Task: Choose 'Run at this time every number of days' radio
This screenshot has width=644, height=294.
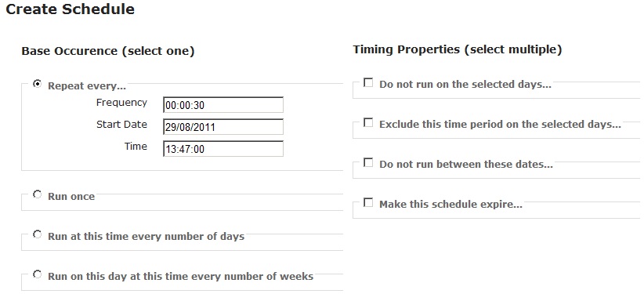Action: pos(38,234)
